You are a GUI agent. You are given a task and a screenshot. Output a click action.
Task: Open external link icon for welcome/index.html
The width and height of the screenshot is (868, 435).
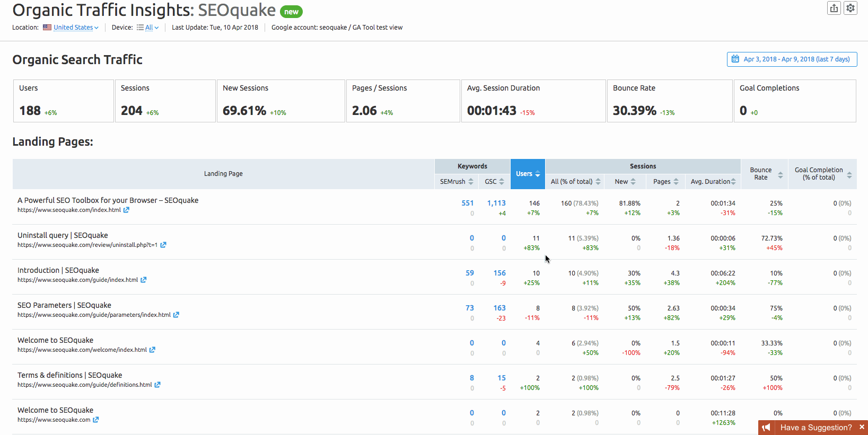click(x=152, y=350)
